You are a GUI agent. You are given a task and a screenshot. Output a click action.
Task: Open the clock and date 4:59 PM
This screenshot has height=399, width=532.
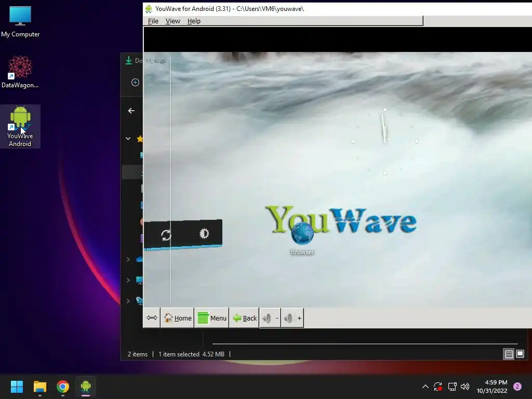[x=492, y=387]
